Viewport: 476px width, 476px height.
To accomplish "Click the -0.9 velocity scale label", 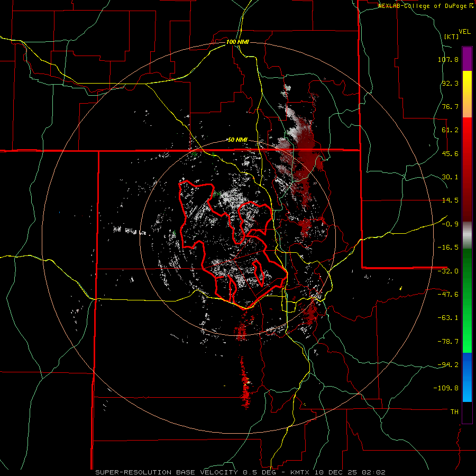I will pyautogui.click(x=450, y=224).
